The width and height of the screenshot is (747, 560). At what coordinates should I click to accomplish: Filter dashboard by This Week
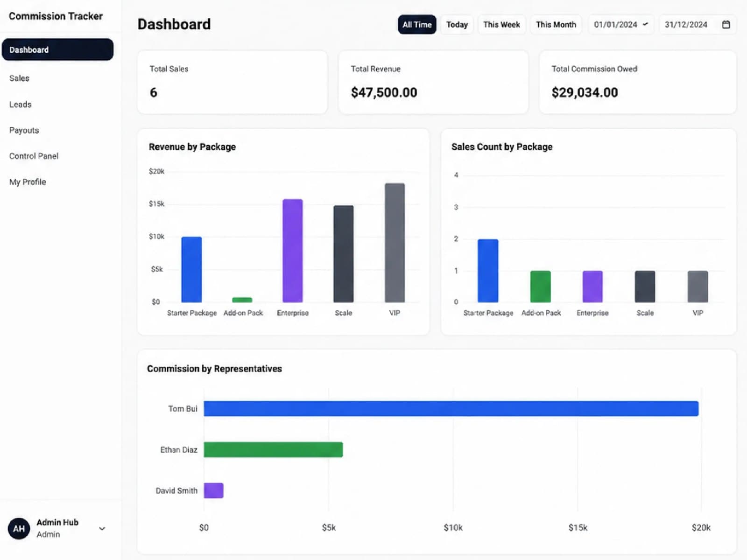[x=502, y=25]
